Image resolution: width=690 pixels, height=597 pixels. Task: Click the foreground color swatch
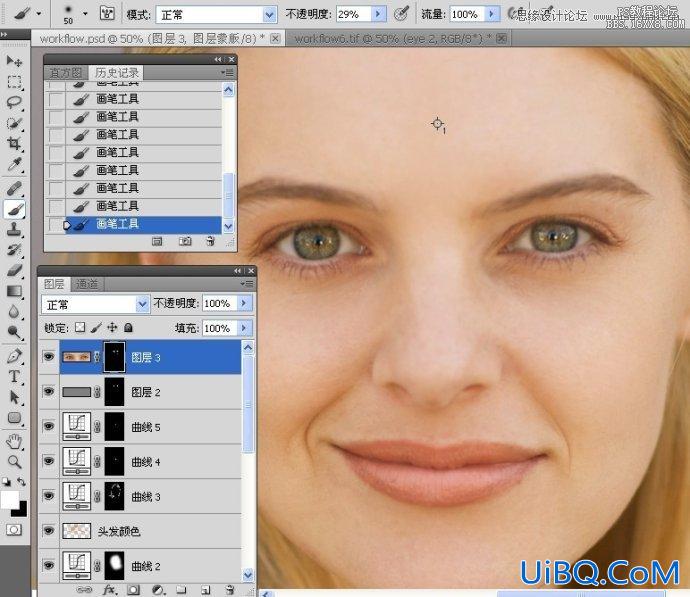pos(9,500)
